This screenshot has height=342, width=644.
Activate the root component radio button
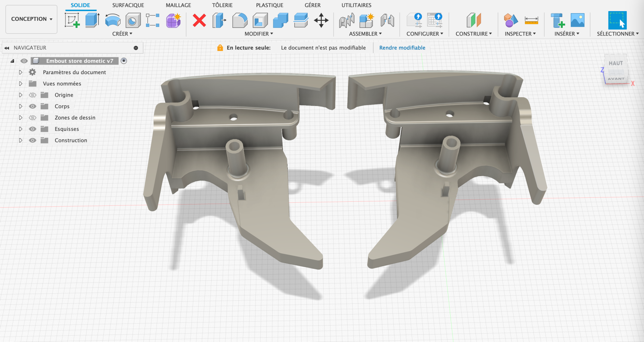(x=124, y=61)
